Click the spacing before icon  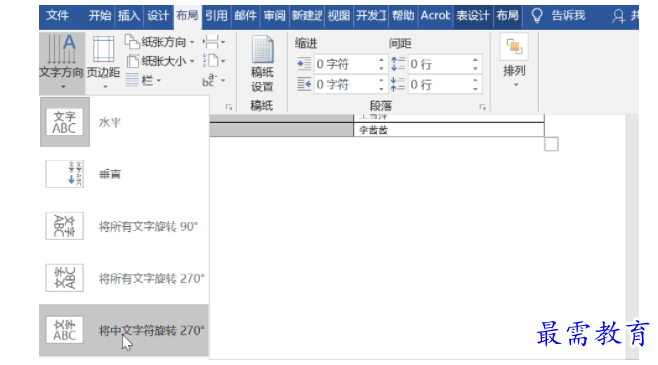pyautogui.click(x=397, y=64)
